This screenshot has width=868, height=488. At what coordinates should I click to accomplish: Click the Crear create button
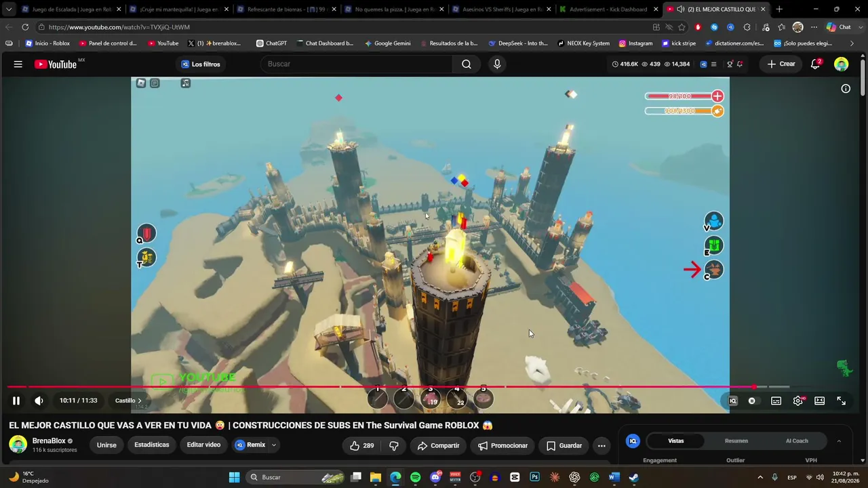point(781,64)
